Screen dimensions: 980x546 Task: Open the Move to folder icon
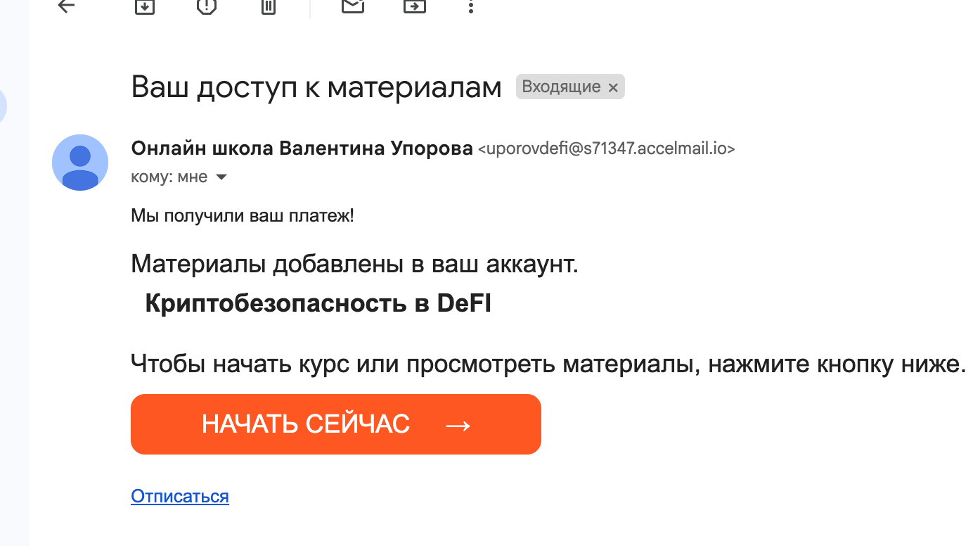pos(414,6)
